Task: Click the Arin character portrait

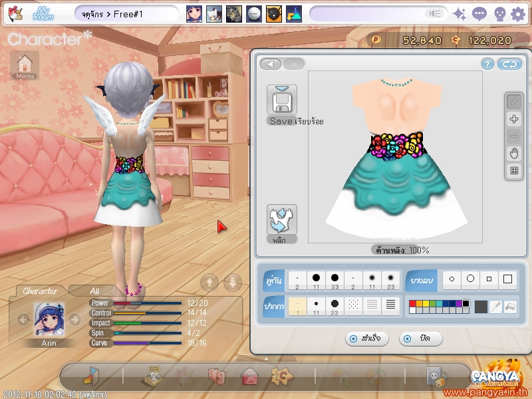Action: pyautogui.click(x=49, y=320)
